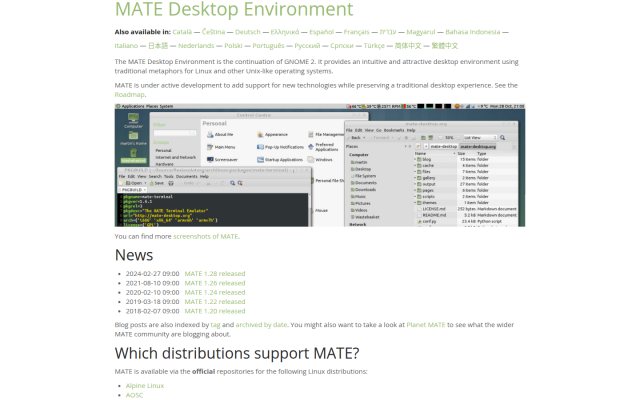This screenshot has height=400, width=640.
Task: Click the date 2024-02-27 09:00
Action: coord(152,273)
